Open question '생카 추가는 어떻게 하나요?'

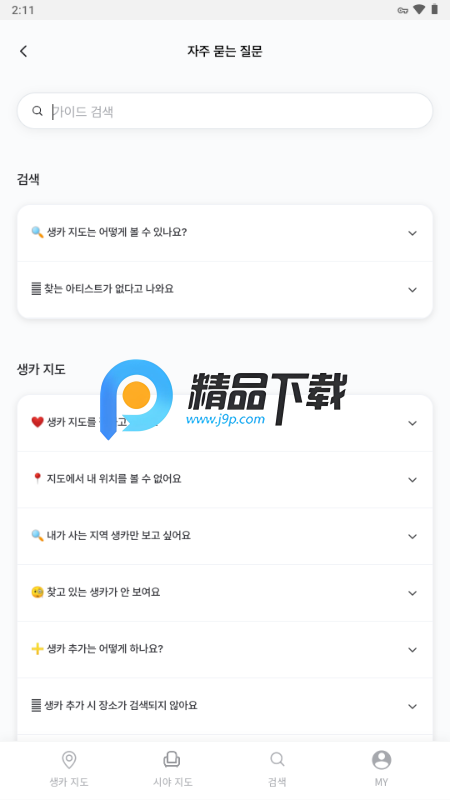(x=225, y=649)
